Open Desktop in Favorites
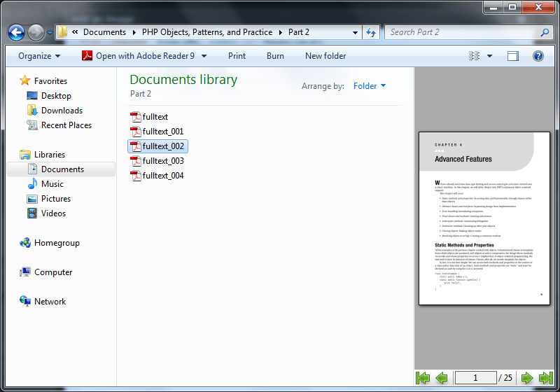 click(56, 96)
